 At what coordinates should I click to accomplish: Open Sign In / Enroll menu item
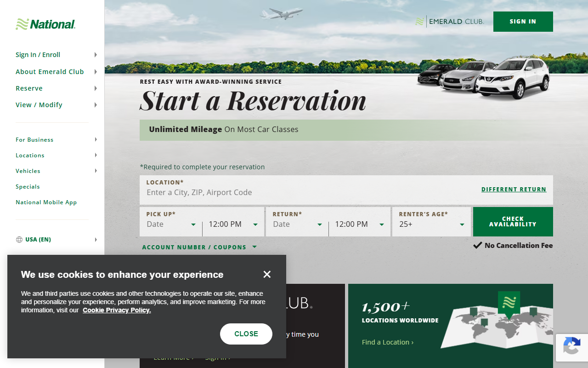(x=38, y=55)
